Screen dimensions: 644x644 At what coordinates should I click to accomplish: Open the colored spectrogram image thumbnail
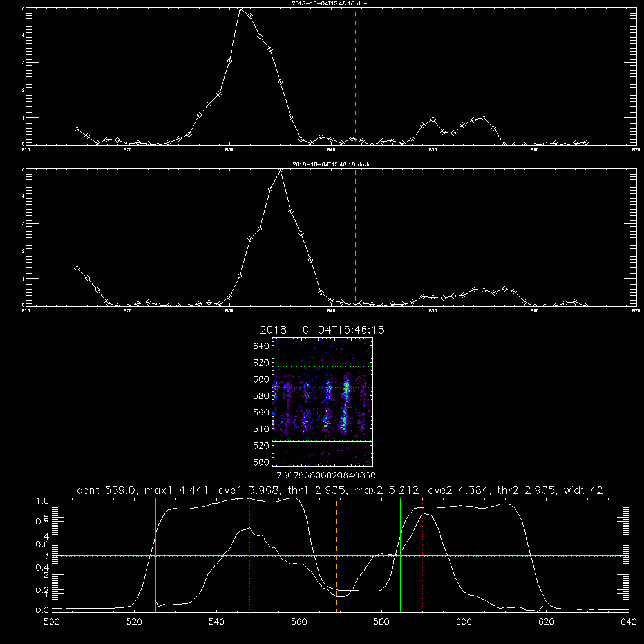point(323,402)
